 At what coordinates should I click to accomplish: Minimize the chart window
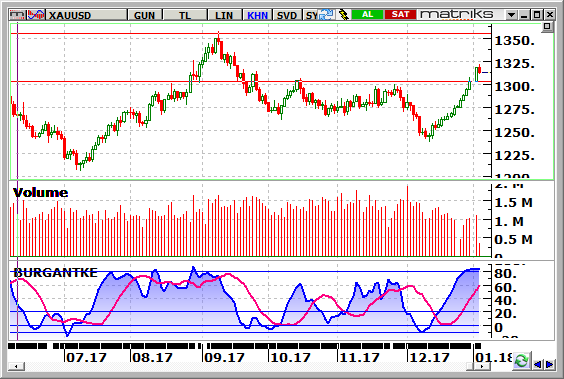524,15
